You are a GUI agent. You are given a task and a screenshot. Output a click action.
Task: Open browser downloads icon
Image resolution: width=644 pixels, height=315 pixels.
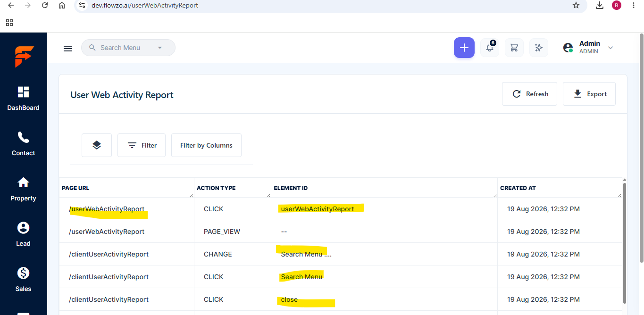(600, 5)
